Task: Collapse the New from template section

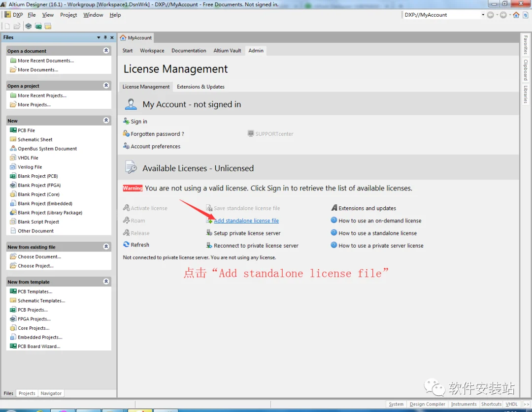Action: coord(106,282)
